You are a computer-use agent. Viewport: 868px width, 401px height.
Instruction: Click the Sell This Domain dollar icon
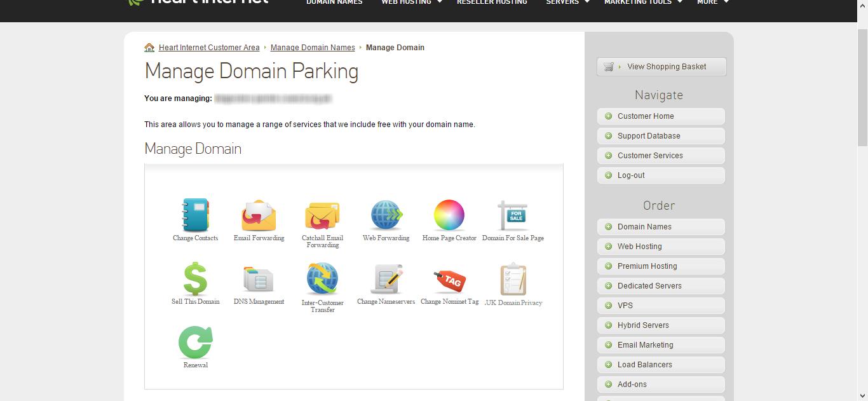pyautogui.click(x=195, y=279)
